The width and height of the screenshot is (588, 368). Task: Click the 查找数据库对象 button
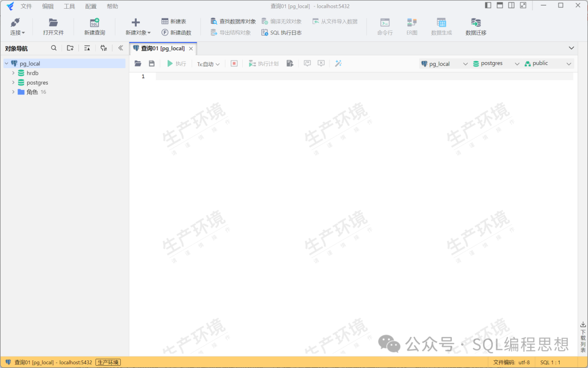coord(233,21)
